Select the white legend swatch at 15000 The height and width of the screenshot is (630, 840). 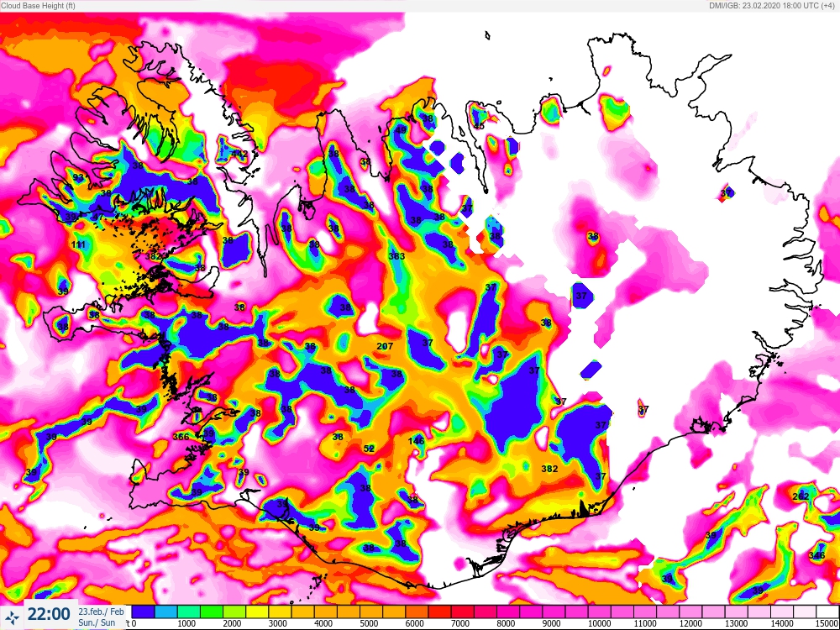[827, 612]
